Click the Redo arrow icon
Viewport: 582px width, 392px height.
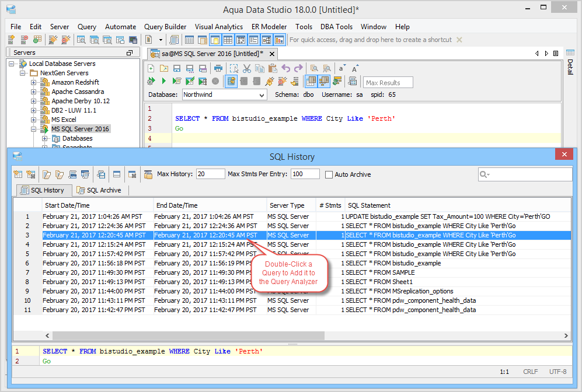click(298, 69)
